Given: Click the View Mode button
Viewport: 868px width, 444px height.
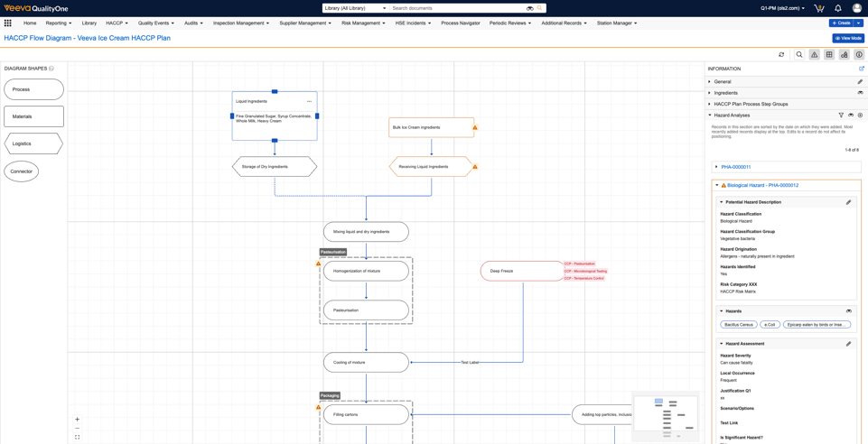Looking at the screenshot, I should pyautogui.click(x=848, y=38).
